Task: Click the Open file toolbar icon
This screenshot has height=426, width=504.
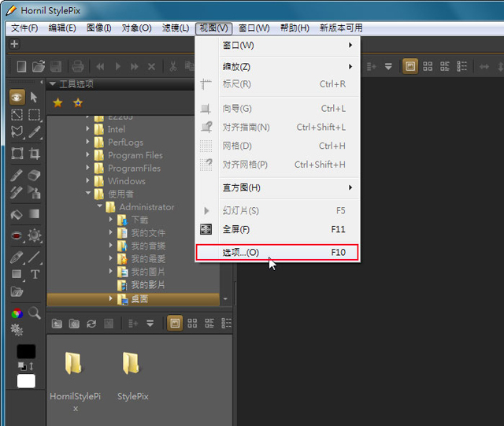Action: [x=39, y=67]
